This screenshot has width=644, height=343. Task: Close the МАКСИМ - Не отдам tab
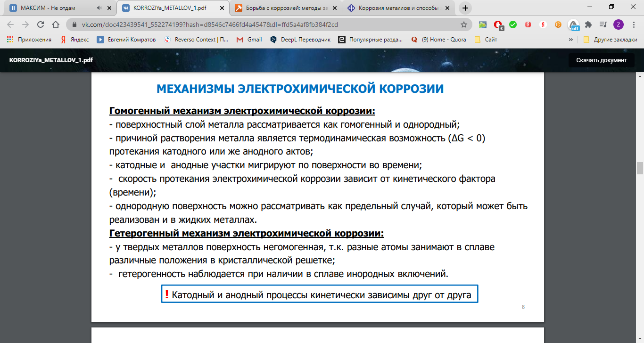(109, 8)
